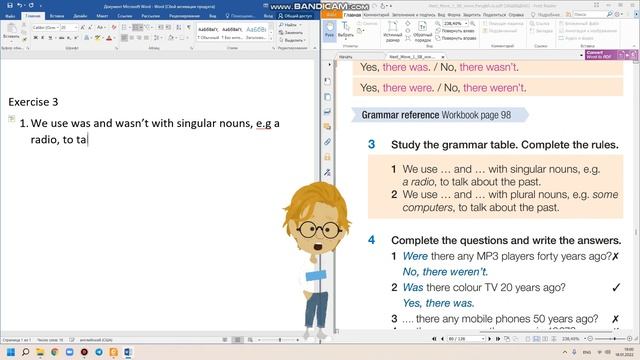This screenshot has width=640, height=360.
Task: Undo the last action in Word
Action: tap(19, 5)
